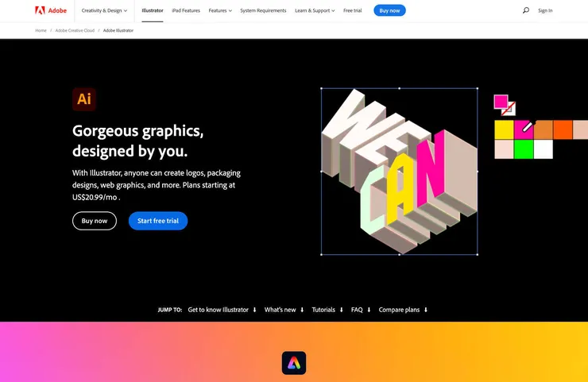This screenshot has width=588, height=382.
Task: Jump to Compare plans section
Action: pos(399,310)
